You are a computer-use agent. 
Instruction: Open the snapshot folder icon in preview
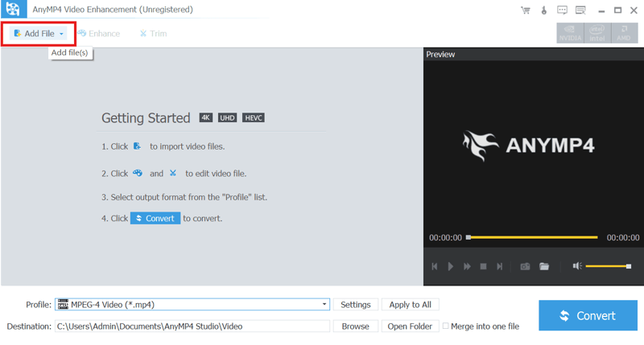(544, 266)
